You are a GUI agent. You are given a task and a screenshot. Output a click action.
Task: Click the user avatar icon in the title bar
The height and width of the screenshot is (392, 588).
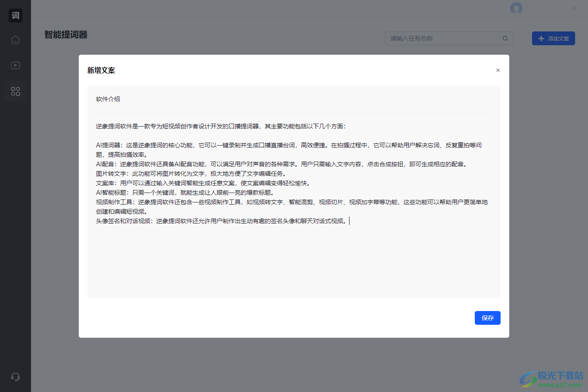[516, 8]
